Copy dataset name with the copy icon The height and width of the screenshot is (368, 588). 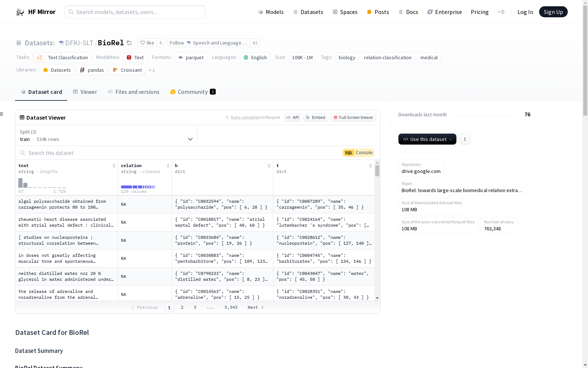[129, 43]
